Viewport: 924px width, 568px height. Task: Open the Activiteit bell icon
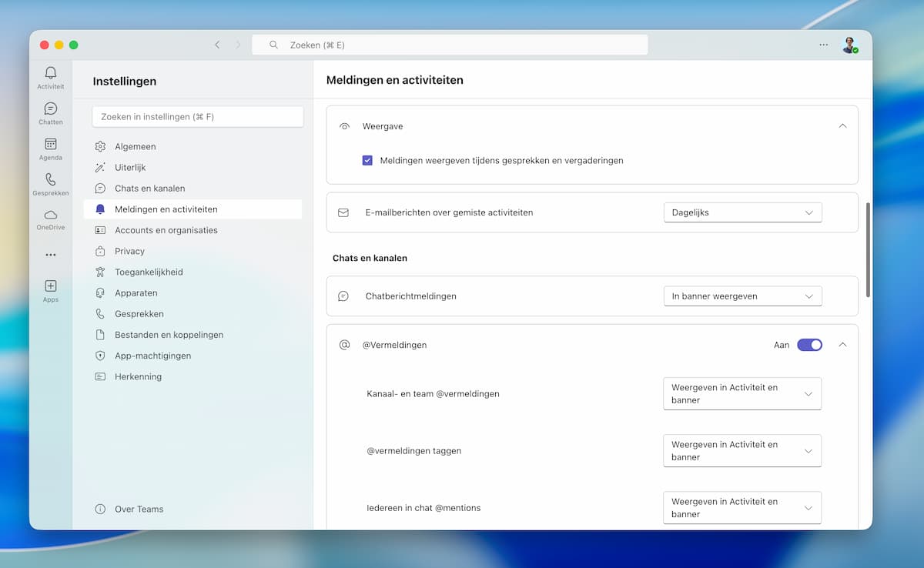51,73
